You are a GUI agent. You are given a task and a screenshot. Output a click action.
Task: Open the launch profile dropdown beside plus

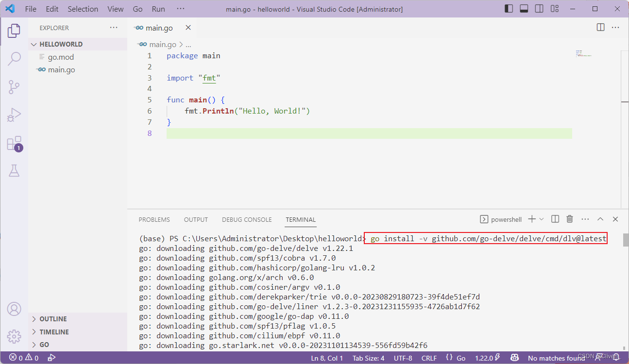tap(542, 219)
